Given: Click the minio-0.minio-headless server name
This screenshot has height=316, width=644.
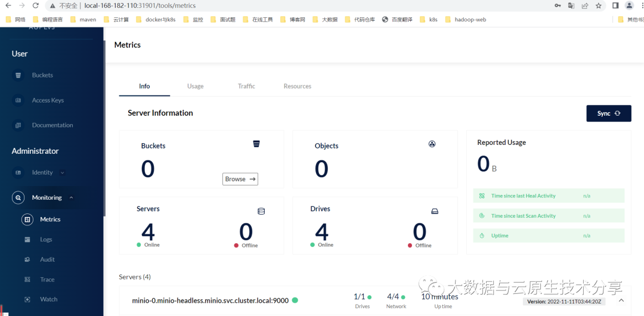Looking at the screenshot, I should [x=210, y=300].
